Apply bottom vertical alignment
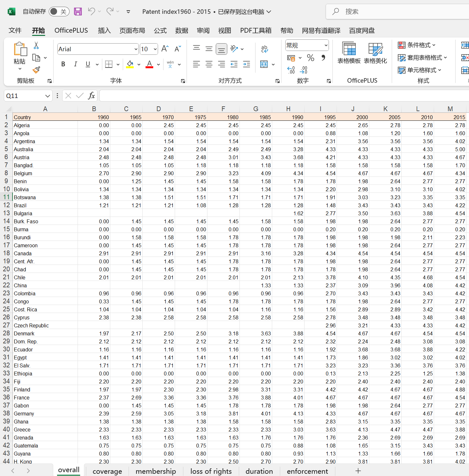Screen dimensions: 469x476 point(222,49)
